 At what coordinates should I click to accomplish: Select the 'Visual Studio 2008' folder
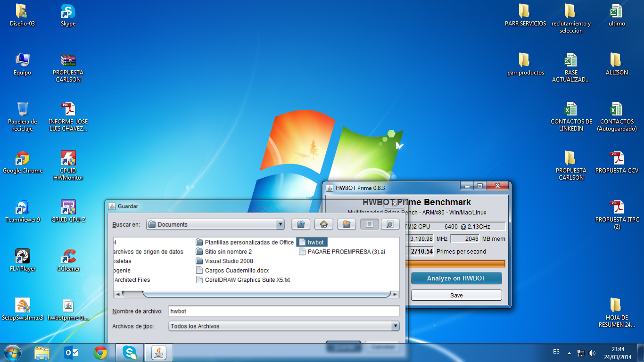pos(224,261)
